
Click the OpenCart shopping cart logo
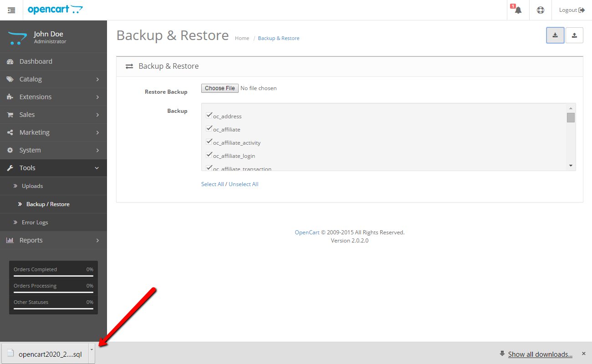coord(55,9)
